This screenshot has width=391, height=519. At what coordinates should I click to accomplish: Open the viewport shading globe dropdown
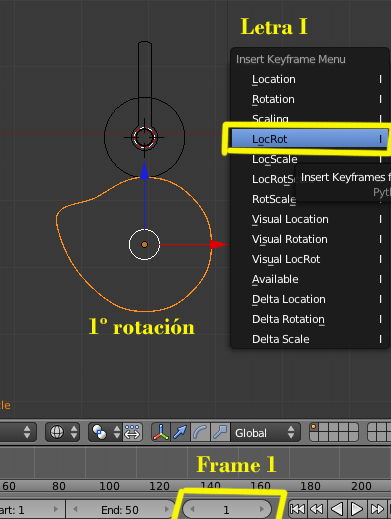point(62,432)
